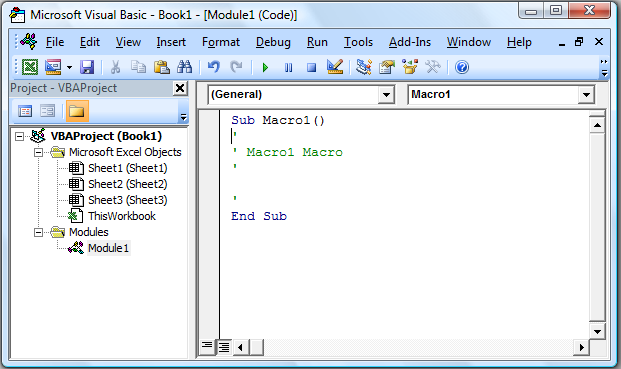621x369 pixels.
Task: Close the Project - VBAProject panel
Action: (x=180, y=88)
